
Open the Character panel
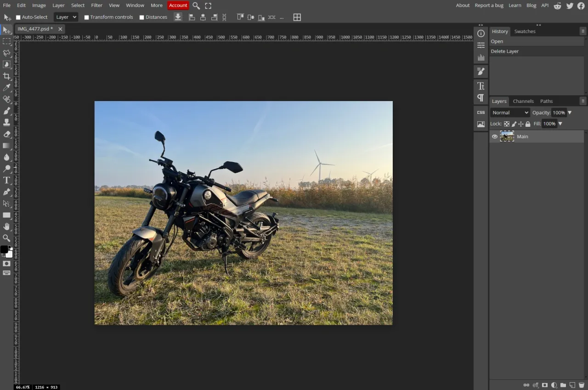click(x=481, y=86)
